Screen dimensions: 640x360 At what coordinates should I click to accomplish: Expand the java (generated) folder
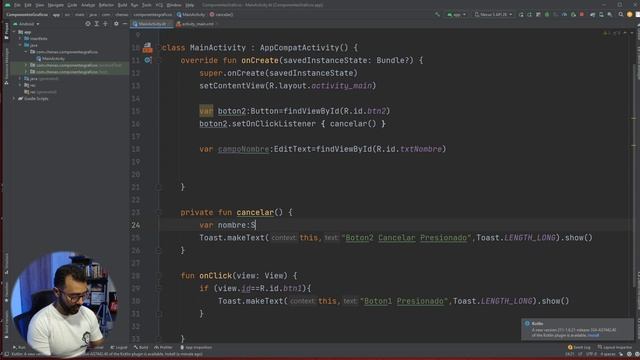pos(20,78)
